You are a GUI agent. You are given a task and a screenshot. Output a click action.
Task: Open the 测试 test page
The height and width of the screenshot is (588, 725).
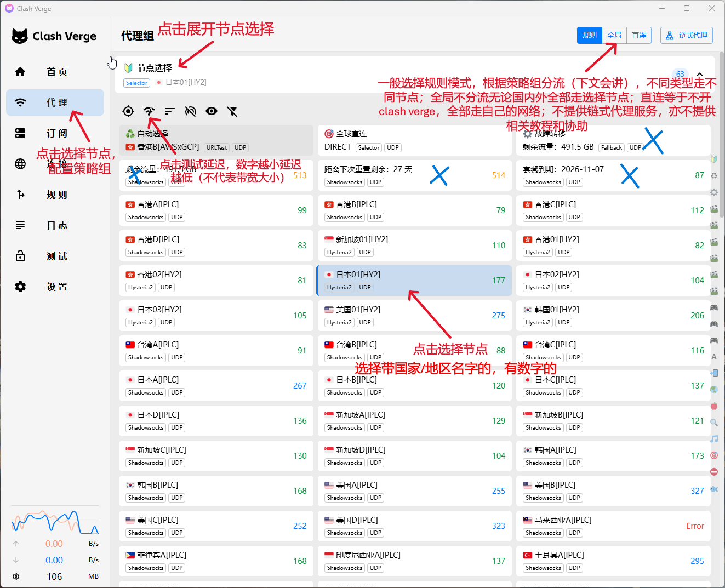click(55, 256)
